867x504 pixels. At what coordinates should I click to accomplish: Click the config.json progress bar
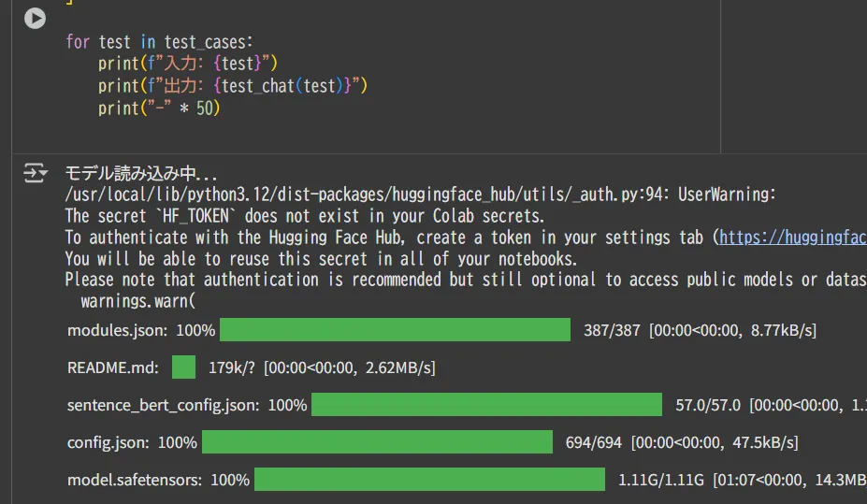377,442
